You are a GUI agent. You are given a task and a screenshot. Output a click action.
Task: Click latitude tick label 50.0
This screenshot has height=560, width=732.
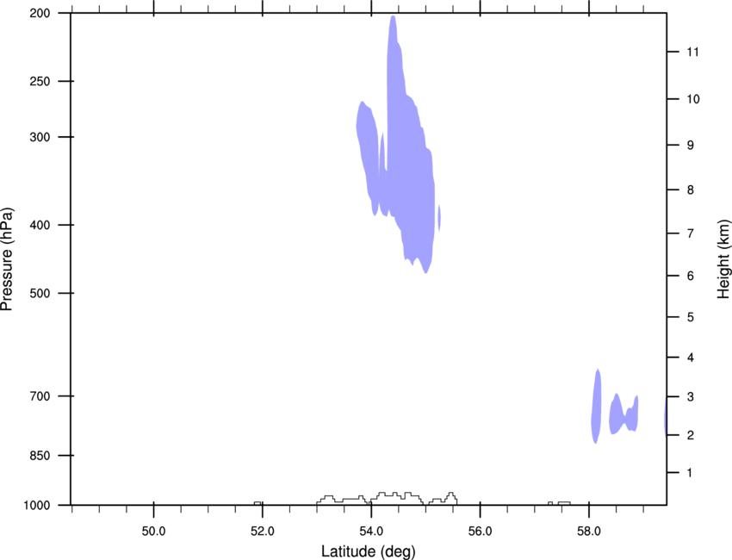click(153, 532)
